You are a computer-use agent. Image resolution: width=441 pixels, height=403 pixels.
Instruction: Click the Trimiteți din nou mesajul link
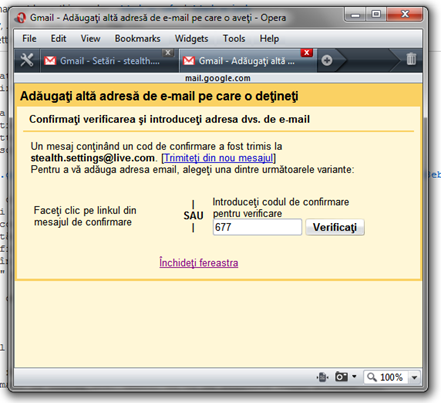[x=218, y=158]
